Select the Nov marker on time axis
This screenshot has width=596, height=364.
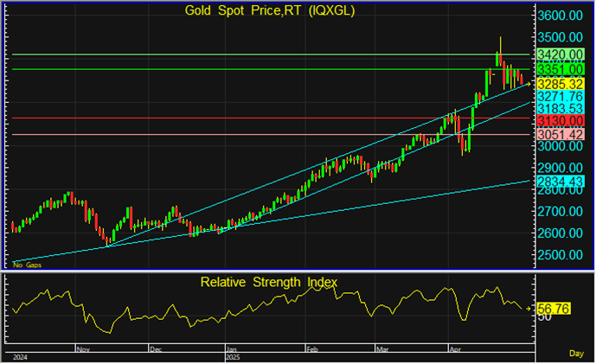(x=84, y=348)
